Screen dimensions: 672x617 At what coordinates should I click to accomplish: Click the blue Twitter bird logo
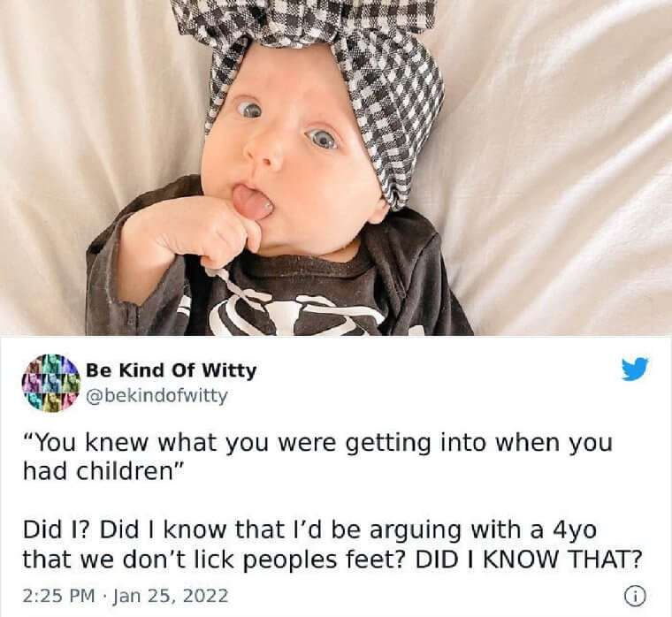pos(635,369)
